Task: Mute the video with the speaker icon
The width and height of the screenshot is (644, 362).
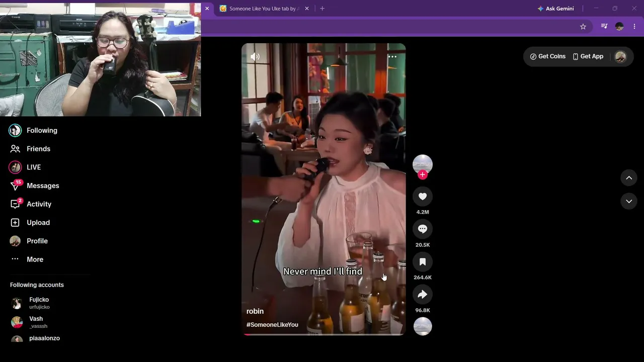Action: tap(255, 57)
